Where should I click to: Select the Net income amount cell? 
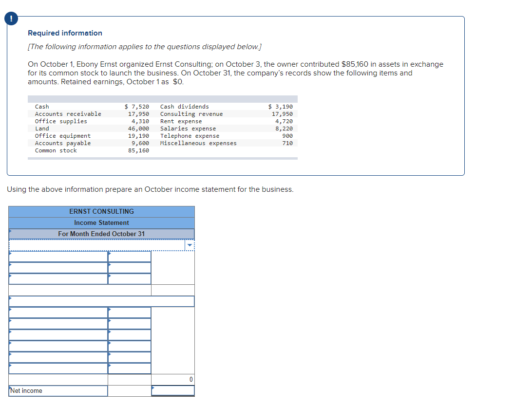click(173, 391)
